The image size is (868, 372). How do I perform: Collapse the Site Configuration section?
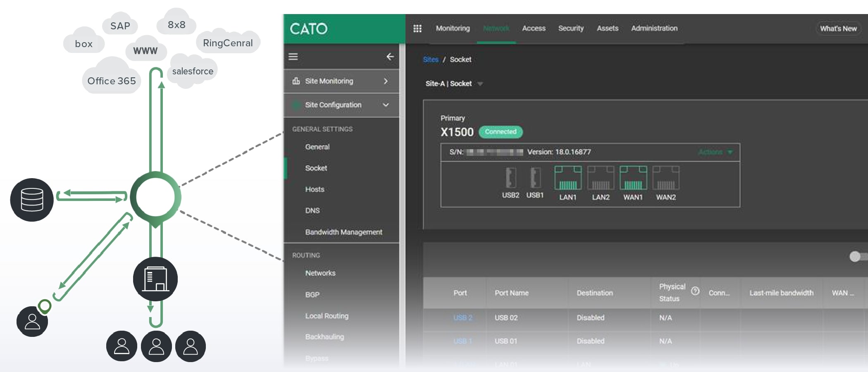coord(386,105)
